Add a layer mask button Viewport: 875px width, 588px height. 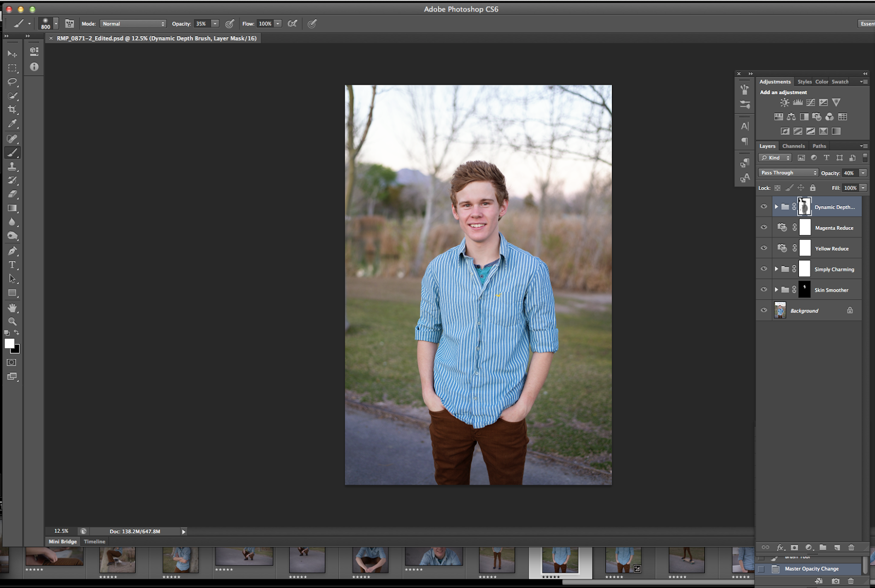click(x=794, y=548)
